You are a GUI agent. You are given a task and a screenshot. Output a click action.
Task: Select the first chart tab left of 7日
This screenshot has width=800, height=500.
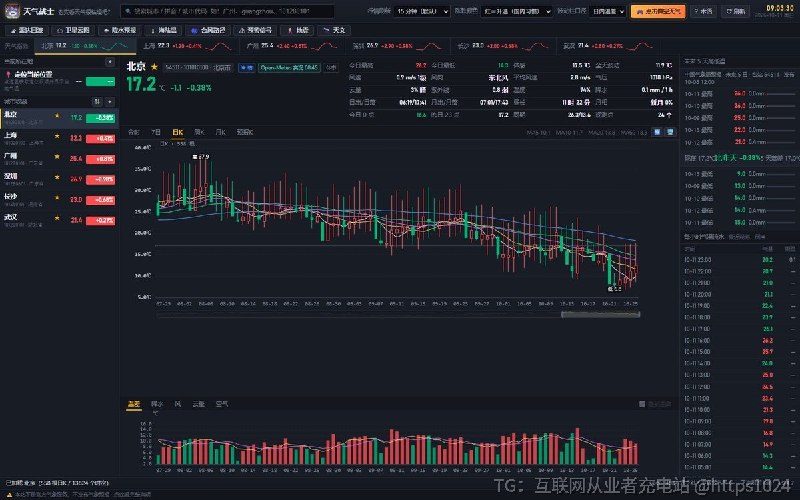(134, 132)
